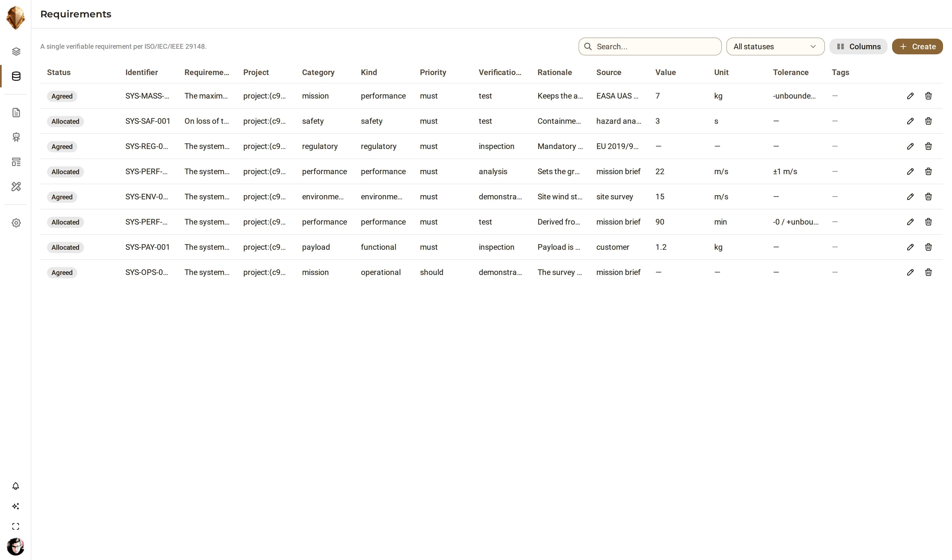Open the Columns chooser
Viewport: 952px width, 560px height.
coord(858,46)
